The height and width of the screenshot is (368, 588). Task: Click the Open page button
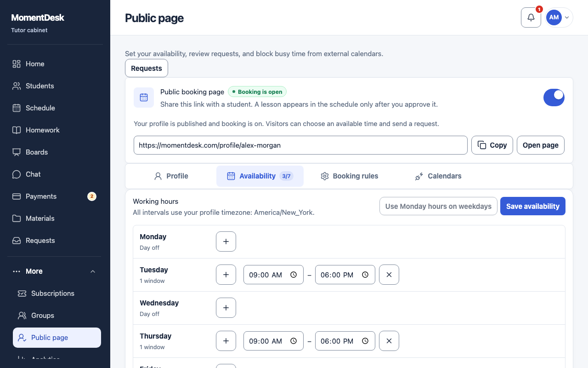pos(541,145)
